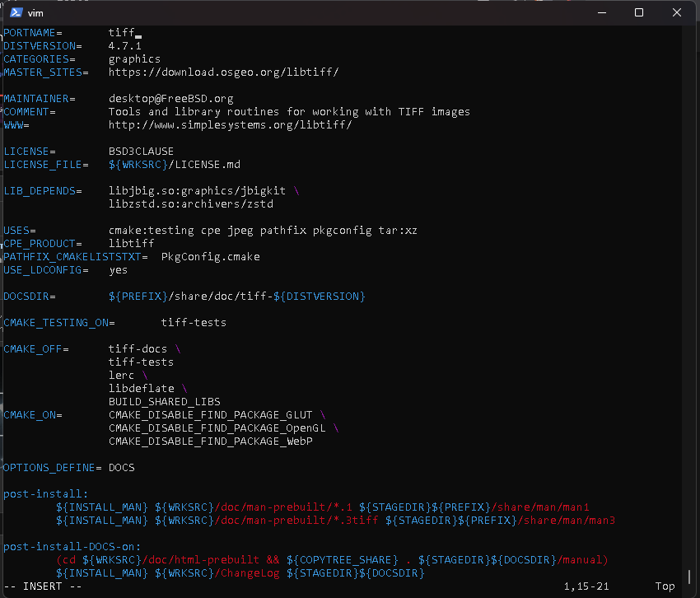The width and height of the screenshot is (700, 598).
Task: Click 'lerc' in CMAKE_OFF list
Action: (121, 376)
